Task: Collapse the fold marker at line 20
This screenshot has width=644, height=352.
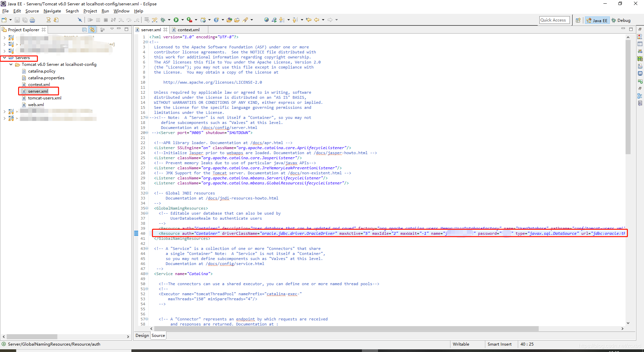Action: coord(147,133)
